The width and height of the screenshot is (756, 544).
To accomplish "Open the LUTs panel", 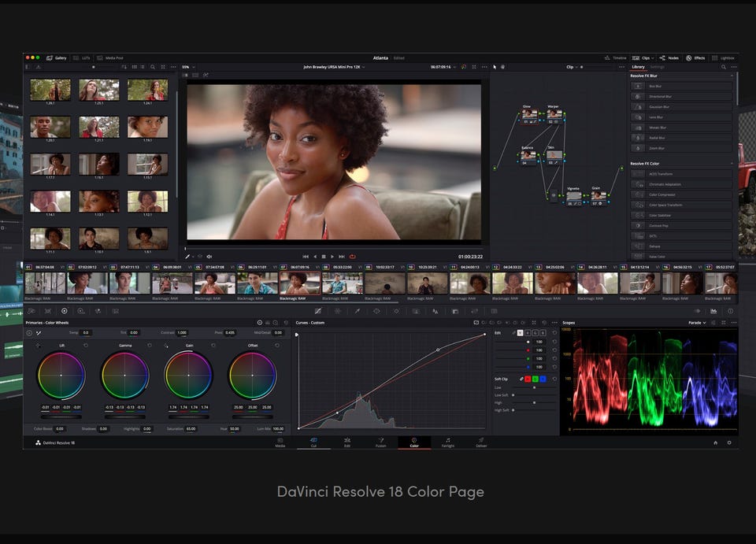I will click(x=82, y=57).
